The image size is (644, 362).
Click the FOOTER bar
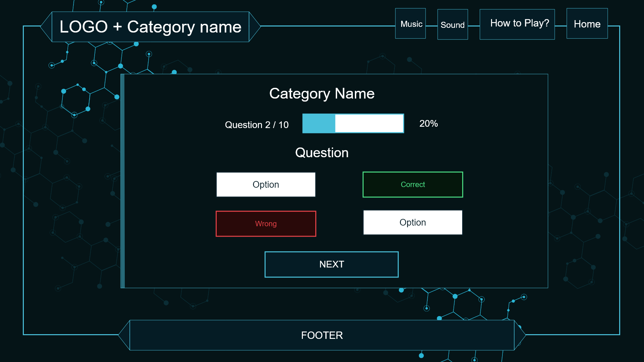pos(322,335)
